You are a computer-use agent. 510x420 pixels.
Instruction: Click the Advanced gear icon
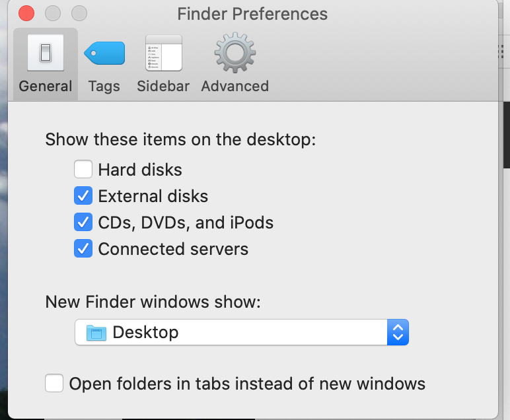click(235, 53)
